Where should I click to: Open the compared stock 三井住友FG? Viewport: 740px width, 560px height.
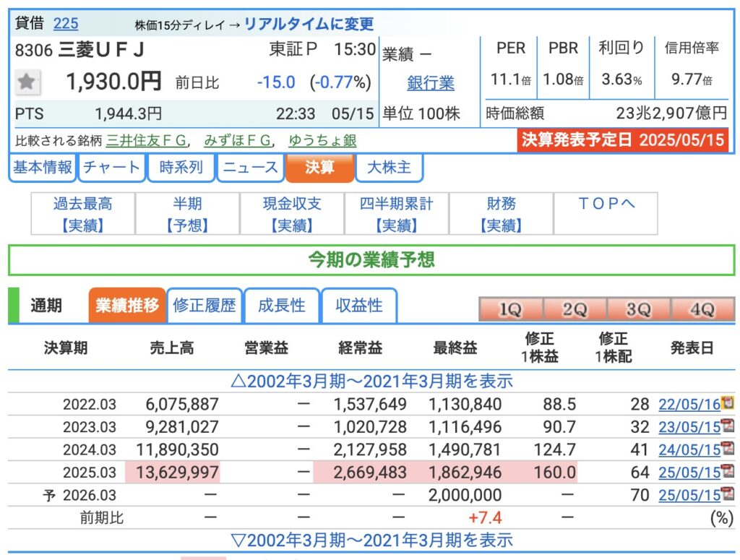pos(147,140)
